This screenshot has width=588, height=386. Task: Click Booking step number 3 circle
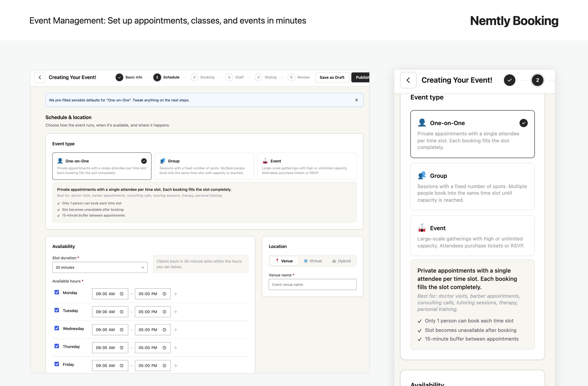pyautogui.click(x=194, y=77)
